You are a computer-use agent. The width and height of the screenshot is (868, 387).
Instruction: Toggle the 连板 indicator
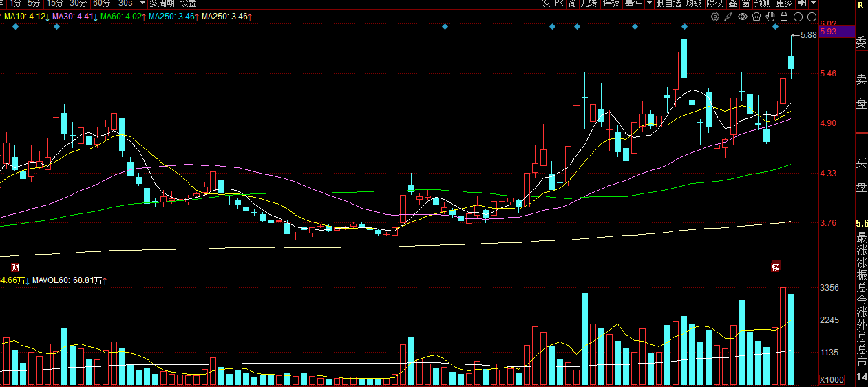coord(611,3)
